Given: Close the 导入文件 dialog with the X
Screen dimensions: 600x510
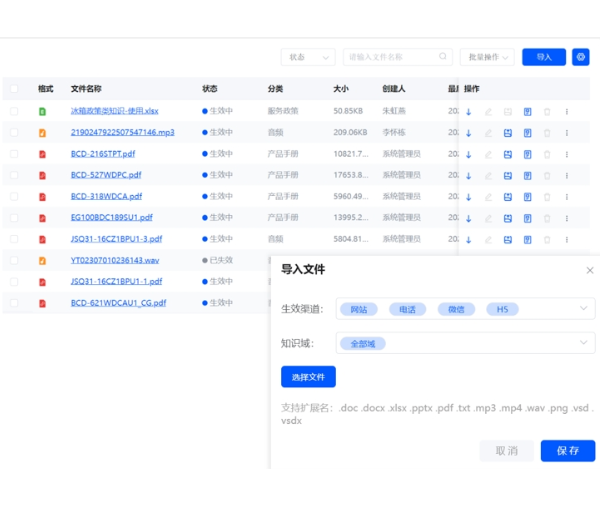Looking at the screenshot, I should (x=589, y=270).
